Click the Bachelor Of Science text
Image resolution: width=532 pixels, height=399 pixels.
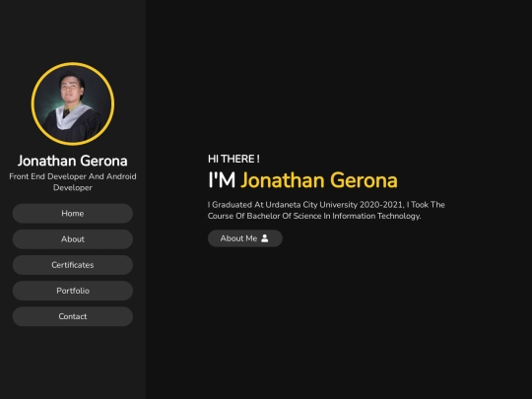click(284, 216)
